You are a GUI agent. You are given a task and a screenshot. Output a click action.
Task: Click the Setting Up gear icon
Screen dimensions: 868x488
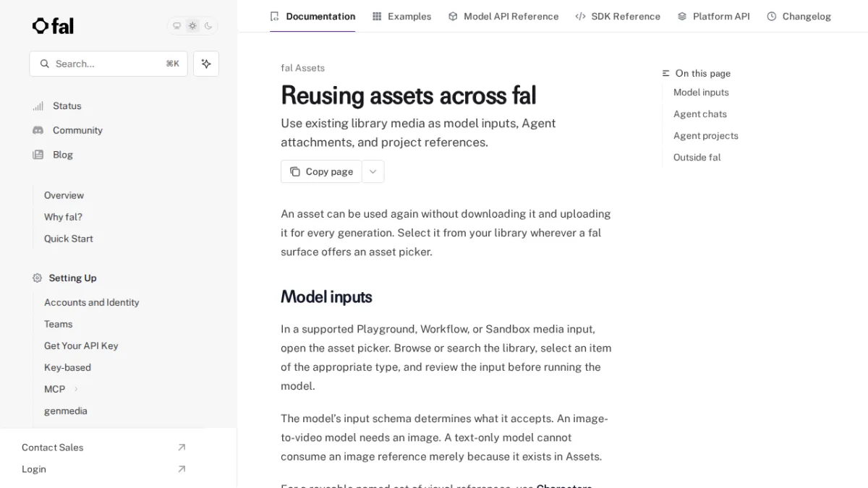[x=38, y=278]
